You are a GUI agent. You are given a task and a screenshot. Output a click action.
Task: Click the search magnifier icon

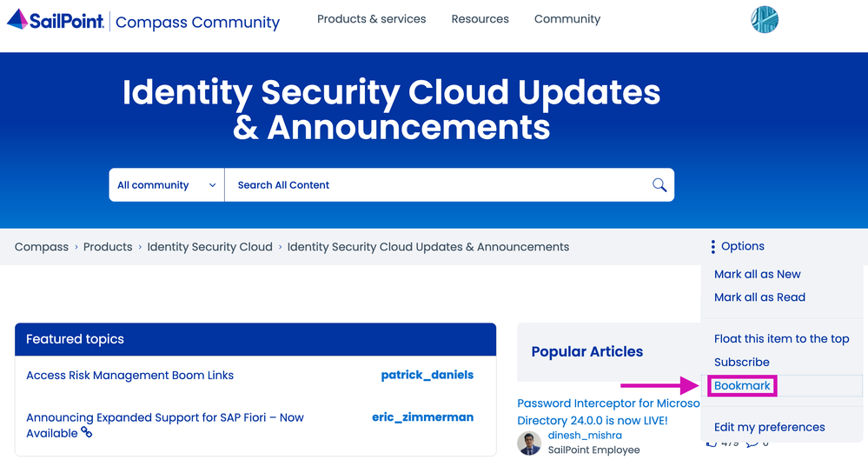click(659, 185)
